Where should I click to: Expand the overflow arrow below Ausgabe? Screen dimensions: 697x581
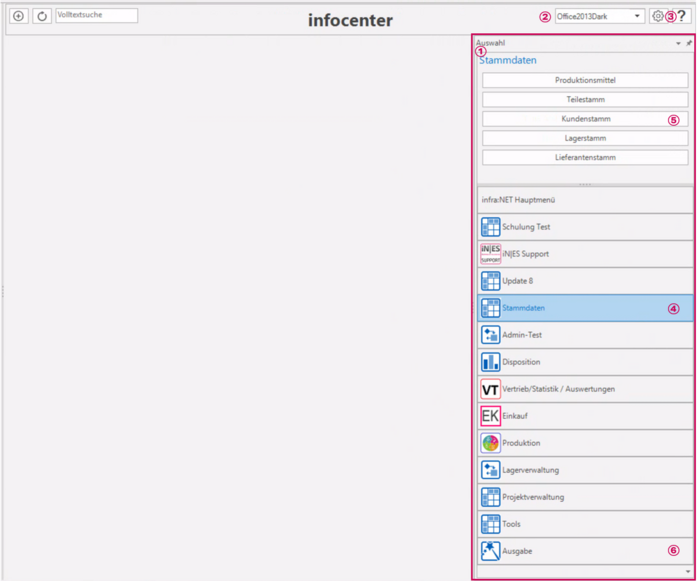coord(687,571)
